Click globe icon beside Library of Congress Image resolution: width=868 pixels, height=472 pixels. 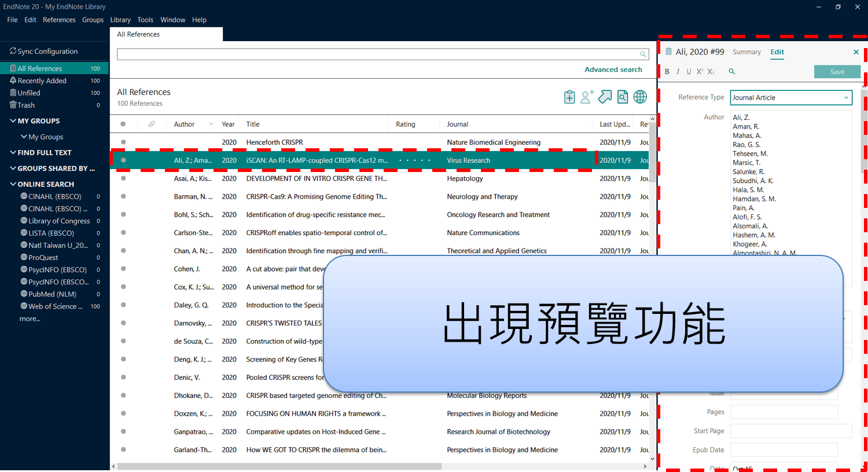pyautogui.click(x=24, y=221)
